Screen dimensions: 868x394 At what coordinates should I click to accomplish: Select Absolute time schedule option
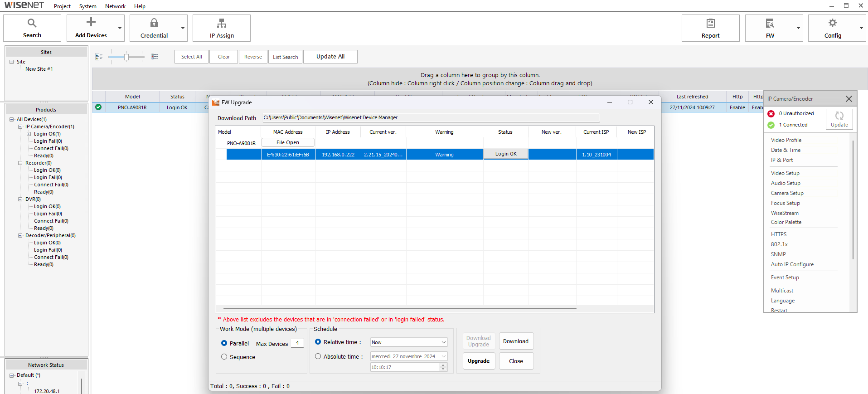[x=318, y=356]
